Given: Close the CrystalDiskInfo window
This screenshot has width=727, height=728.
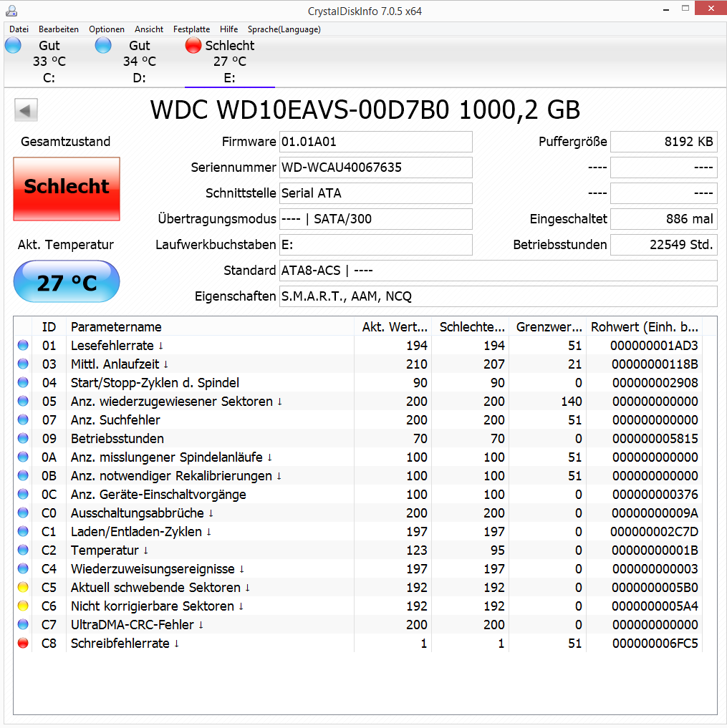Looking at the screenshot, I should [x=711, y=9].
